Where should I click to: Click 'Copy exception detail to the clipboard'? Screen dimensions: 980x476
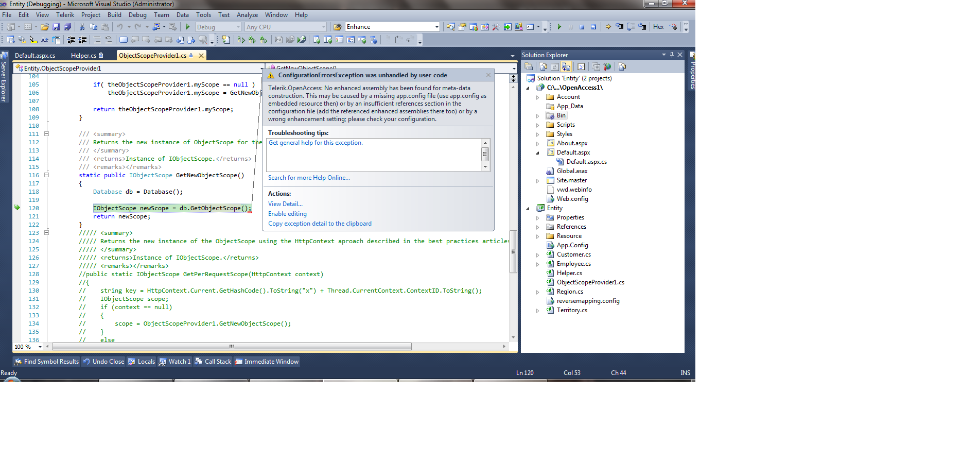pos(320,224)
